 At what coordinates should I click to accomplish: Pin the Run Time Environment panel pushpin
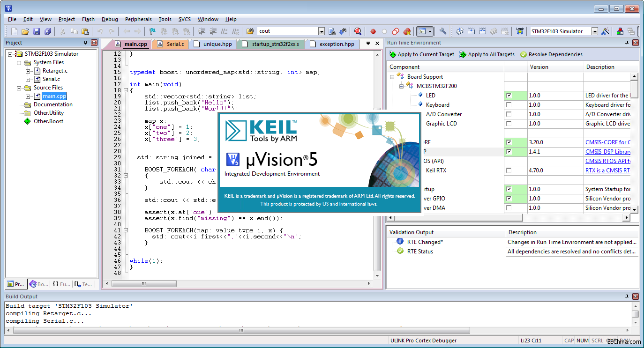[627, 43]
